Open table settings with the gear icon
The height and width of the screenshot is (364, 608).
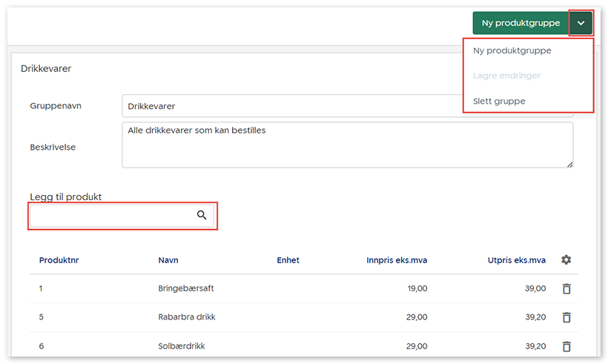(566, 260)
